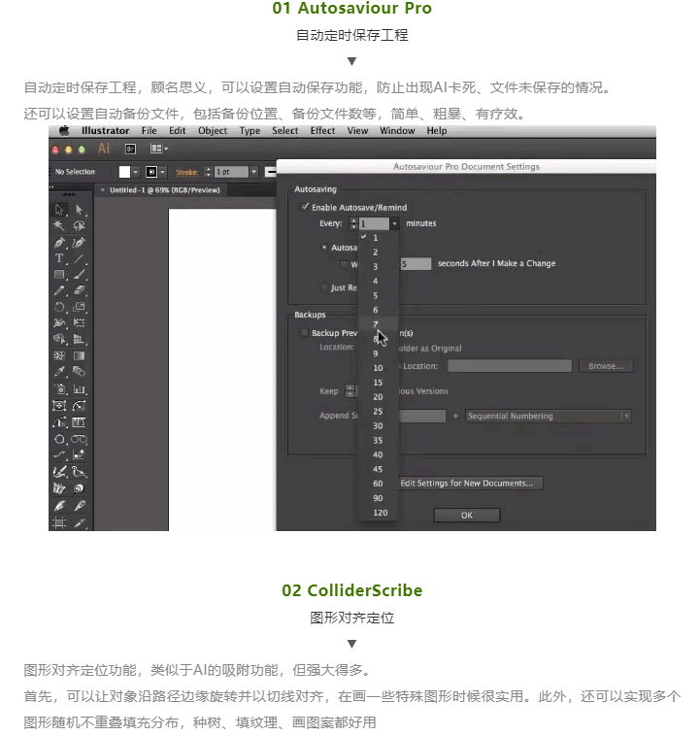
Task: Open the Arrange Documents dropdown
Action: coord(158,149)
